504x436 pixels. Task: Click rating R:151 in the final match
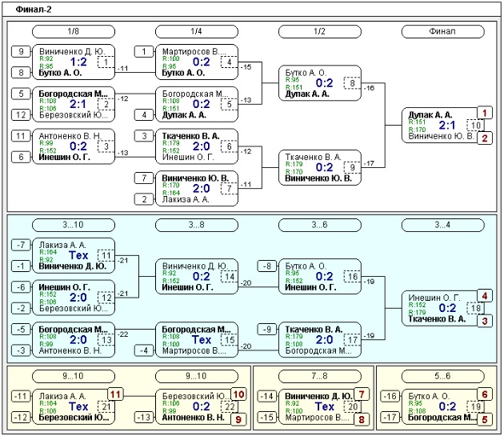click(x=417, y=122)
